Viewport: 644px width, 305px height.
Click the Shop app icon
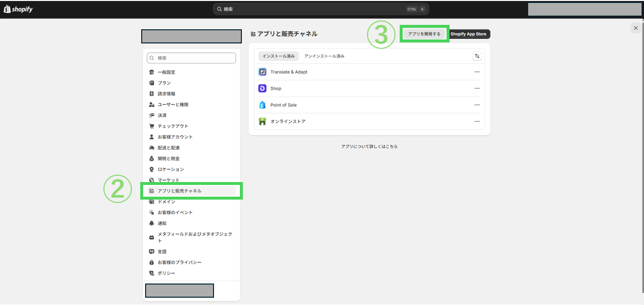click(262, 88)
